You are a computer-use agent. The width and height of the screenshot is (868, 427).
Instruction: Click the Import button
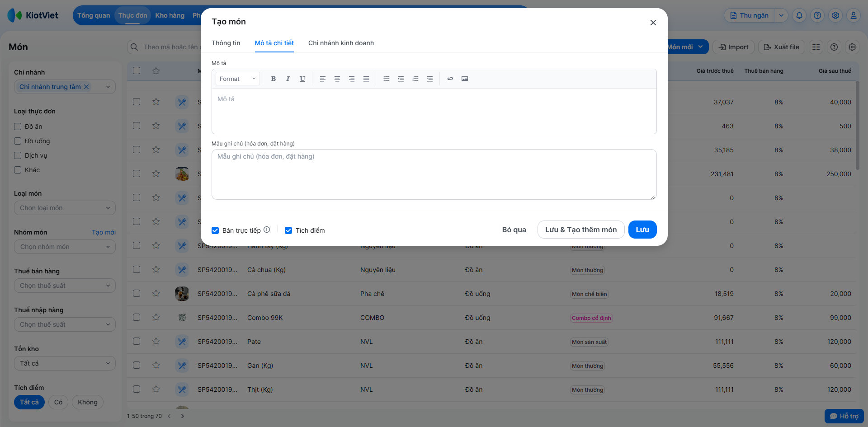734,47
